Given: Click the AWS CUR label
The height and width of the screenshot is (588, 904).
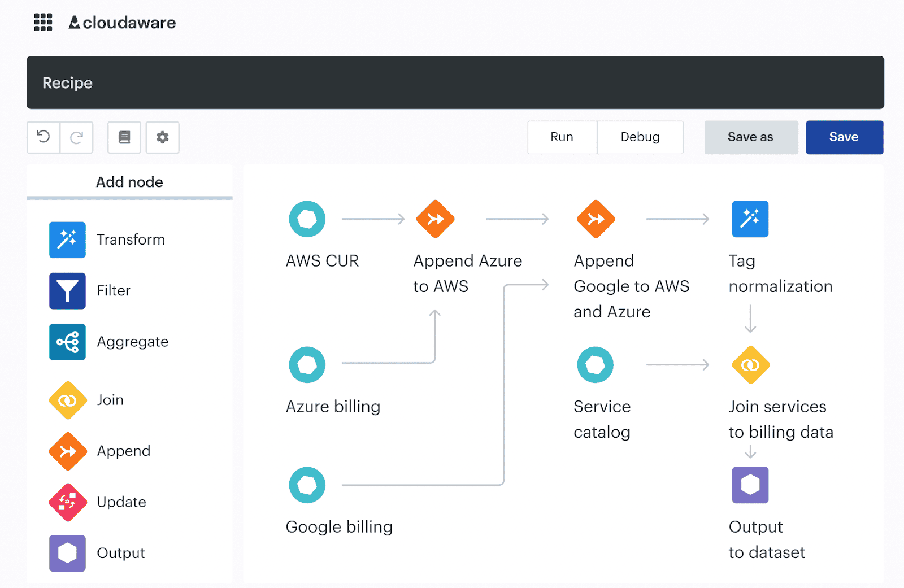Looking at the screenshot, I should [323, 261].
